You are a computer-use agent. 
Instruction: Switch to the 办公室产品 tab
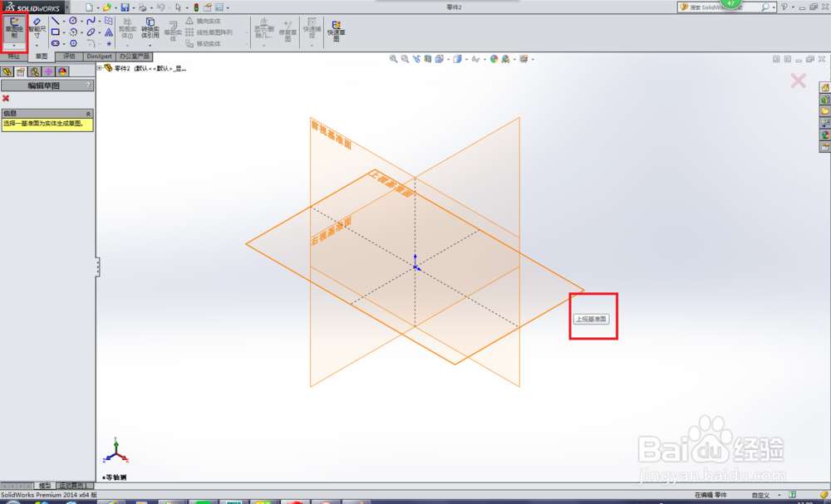point(134,56)
